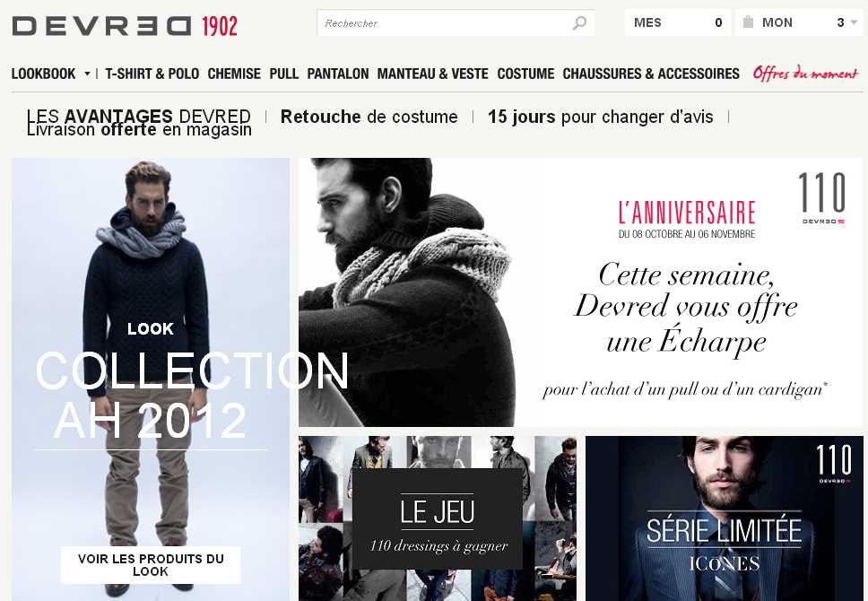Viewport: 868px width, 601px height.
Task: Open the L'Anniversaire scarf offer banner
Action: point(580,292)
